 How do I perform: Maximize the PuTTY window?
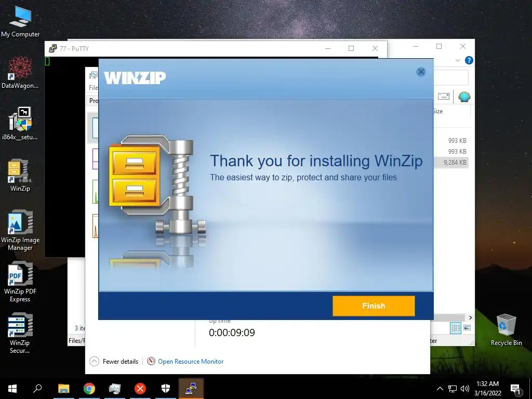(x=351, y=48)
